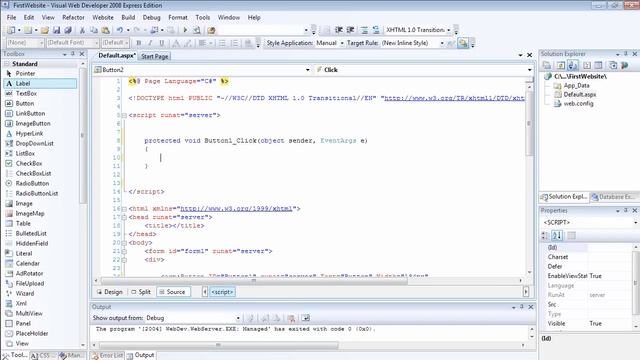Open the Show output from dropdown
Image resolution: width=640 pixels, height=360 pixels.
(x=238, y=318)
